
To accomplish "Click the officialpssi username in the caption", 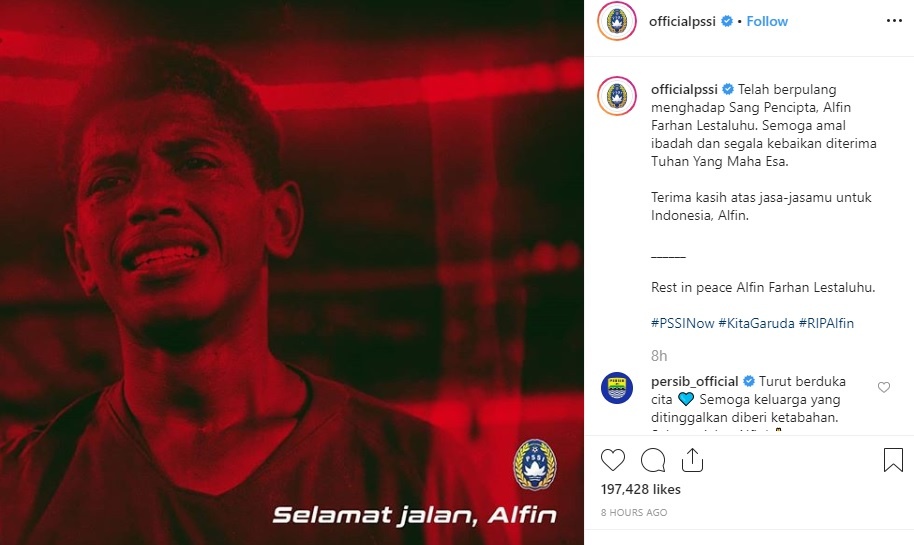I will pos(684,90).
